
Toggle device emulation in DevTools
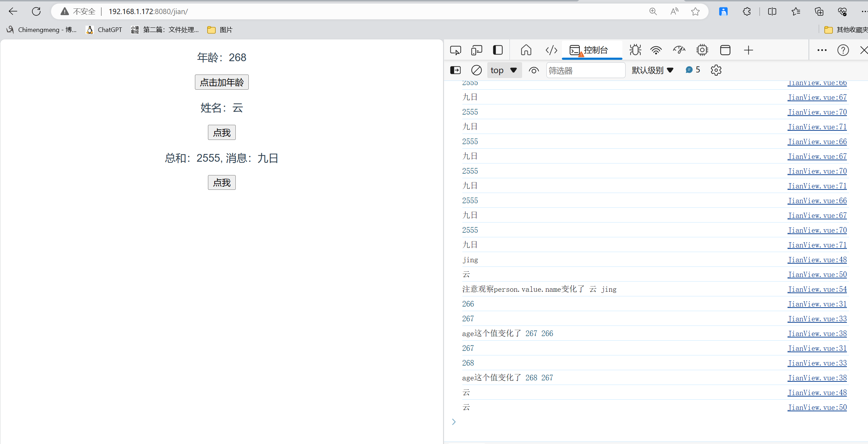coord(477,50)
